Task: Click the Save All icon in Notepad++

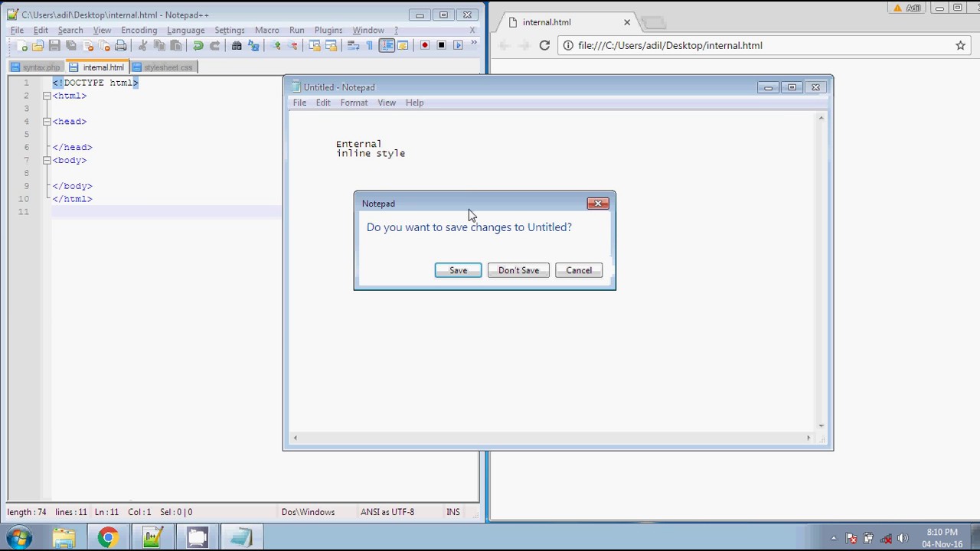Action: tap(70, 46)
